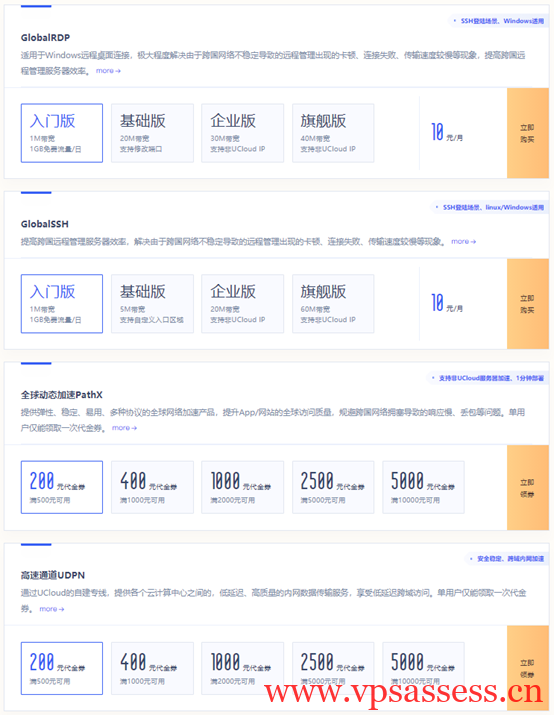
Task: Choose GlobalSSH 企业版 20M plan card
Action: tap(243, 304)
